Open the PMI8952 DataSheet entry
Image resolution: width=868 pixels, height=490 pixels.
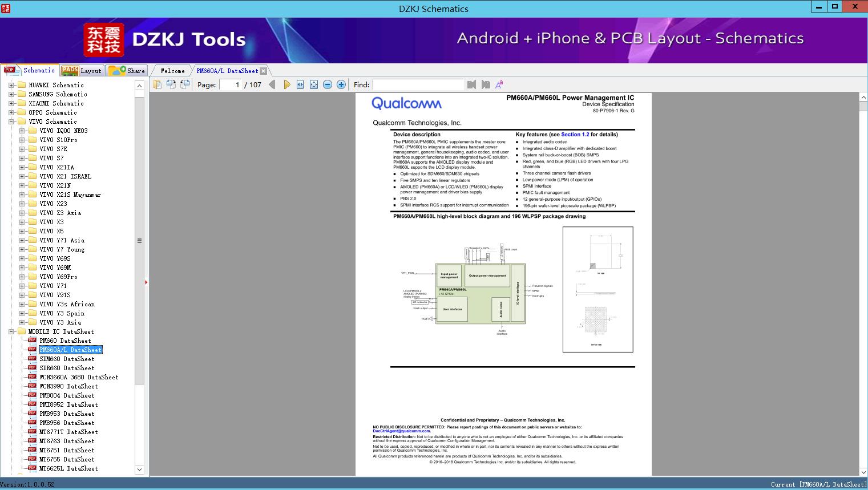pos(68,404)
